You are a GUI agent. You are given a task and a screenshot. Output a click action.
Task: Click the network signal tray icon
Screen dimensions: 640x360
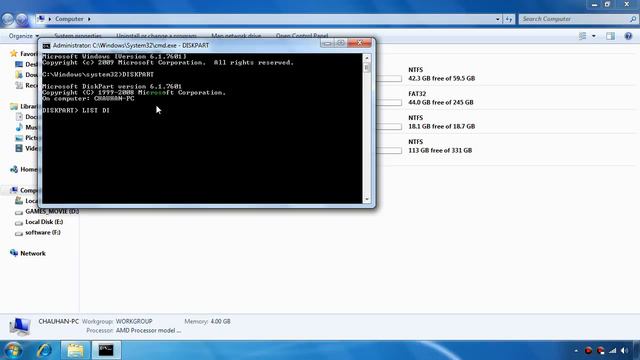[x=612, y=351]
